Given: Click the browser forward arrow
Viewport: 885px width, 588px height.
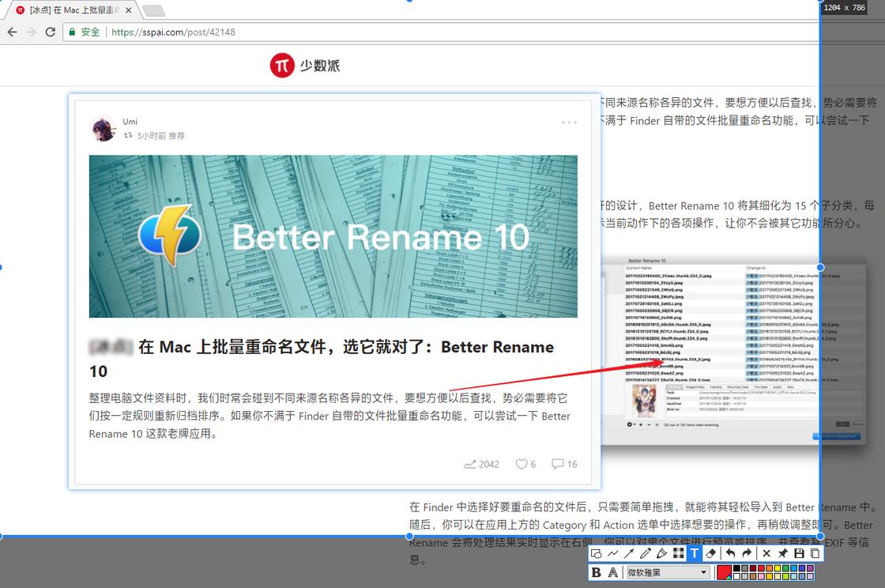Looking at the screenshot, I should (31, 32).
